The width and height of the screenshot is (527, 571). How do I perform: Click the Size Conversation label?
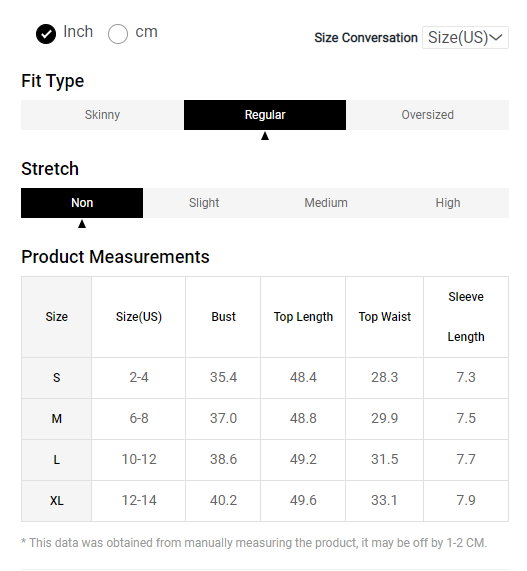pyautogui.click(x=366, y=38)
